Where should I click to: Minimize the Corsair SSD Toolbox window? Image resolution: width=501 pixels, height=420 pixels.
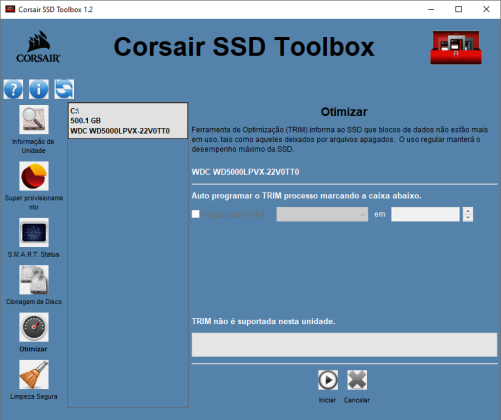[431, 9]
